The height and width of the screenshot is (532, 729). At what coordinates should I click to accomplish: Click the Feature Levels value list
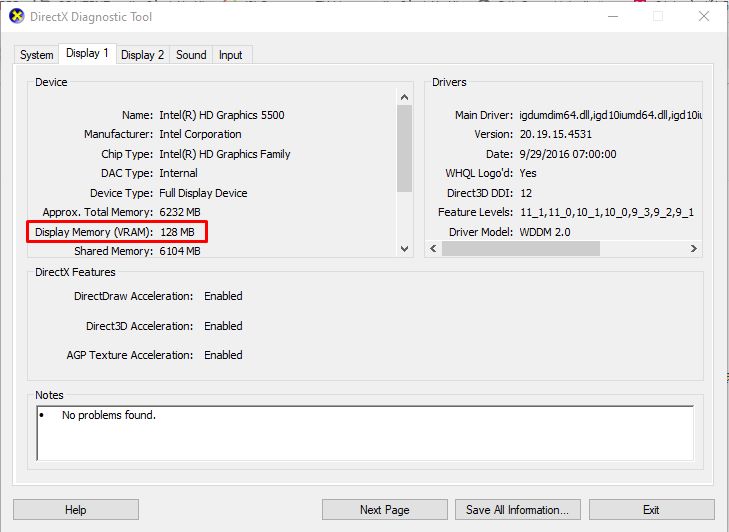607,212
